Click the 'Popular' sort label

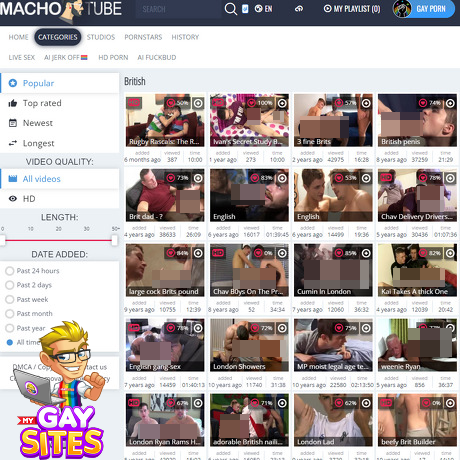coord(38,83)
